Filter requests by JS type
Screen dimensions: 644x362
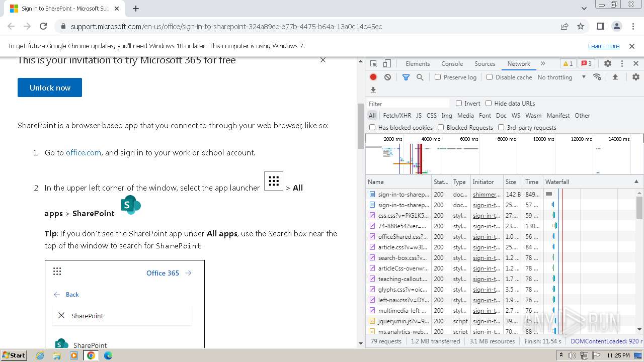pyautogui.click(x=419, y=115)
